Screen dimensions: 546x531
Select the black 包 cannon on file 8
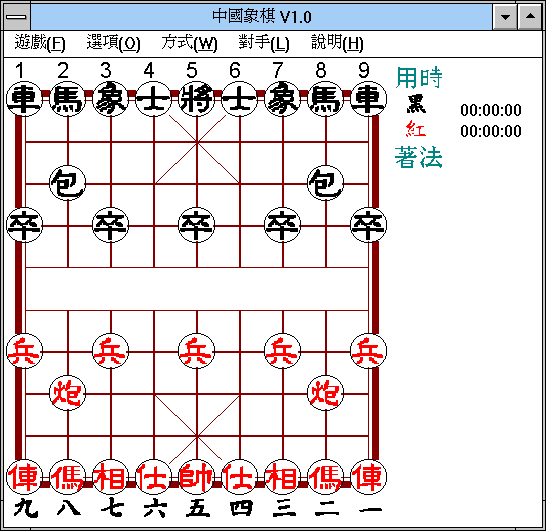pyautogui.click(x=326, y=183)
